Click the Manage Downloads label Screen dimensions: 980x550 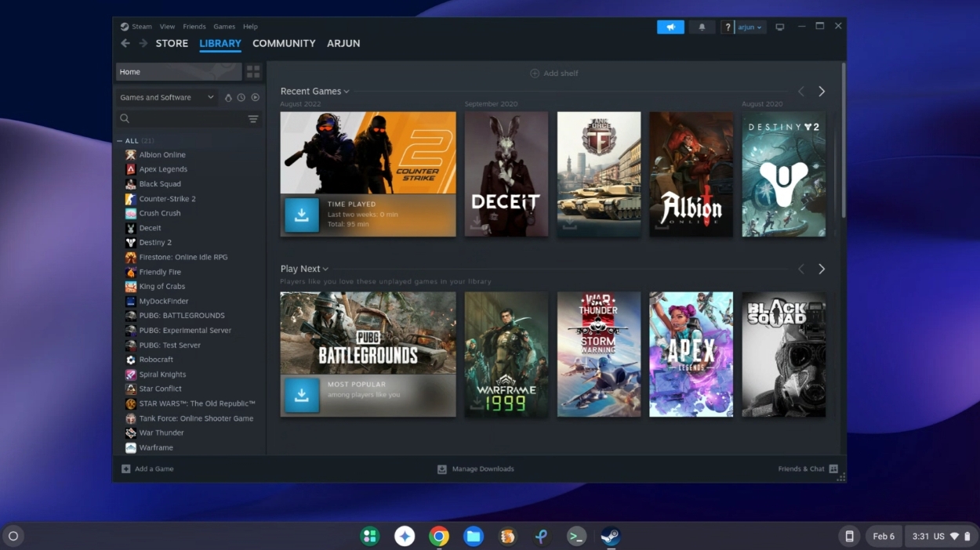click(483, 469)
